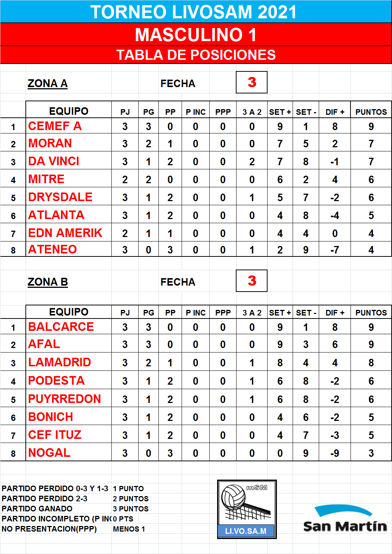Image resolution: width=392 pixels, height=554 pixels.
Task: Click the LI.VO.SA.M volleyball logo
Action: click(x=247, y=509)
